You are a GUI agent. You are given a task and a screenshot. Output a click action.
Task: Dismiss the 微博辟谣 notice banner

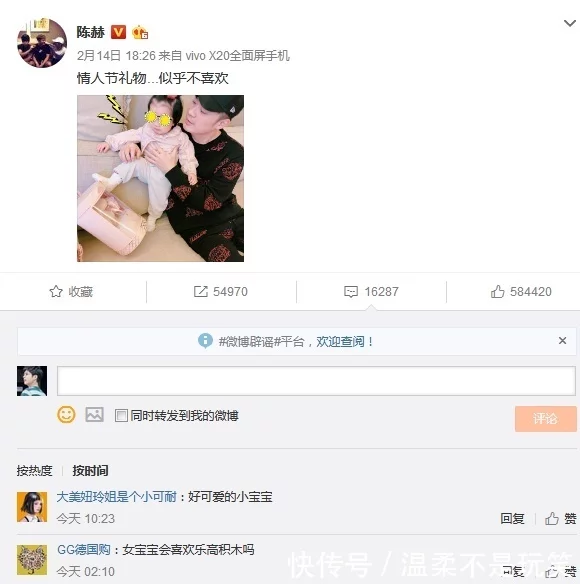coord(562,341)
